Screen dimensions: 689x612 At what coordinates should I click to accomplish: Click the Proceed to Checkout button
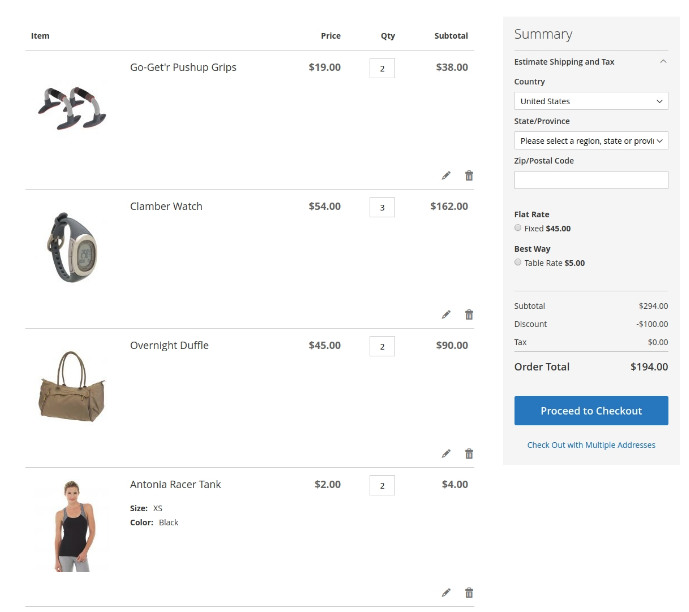(590, 411)
